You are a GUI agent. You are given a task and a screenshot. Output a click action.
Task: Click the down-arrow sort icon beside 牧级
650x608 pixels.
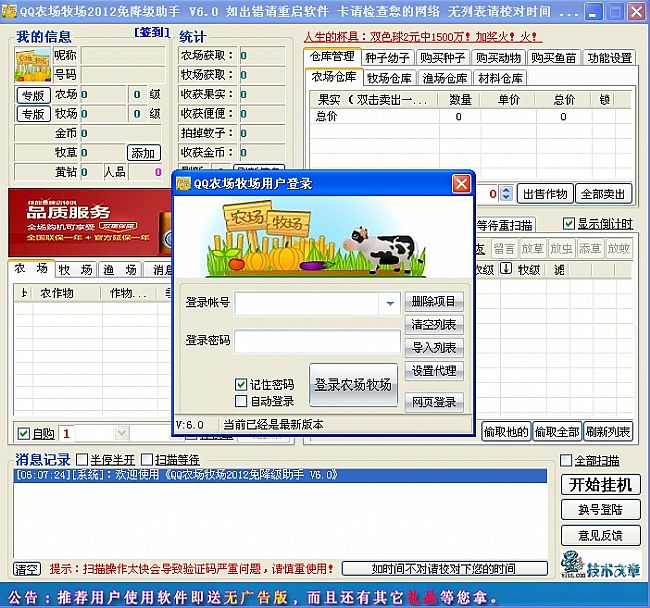506,269
